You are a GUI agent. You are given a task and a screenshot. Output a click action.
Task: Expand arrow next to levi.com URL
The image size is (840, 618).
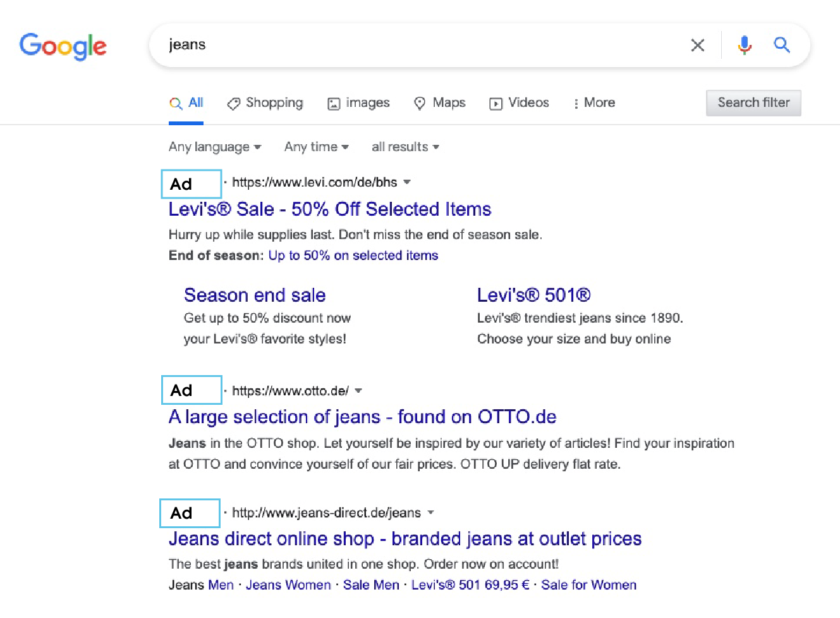[407, 182]
